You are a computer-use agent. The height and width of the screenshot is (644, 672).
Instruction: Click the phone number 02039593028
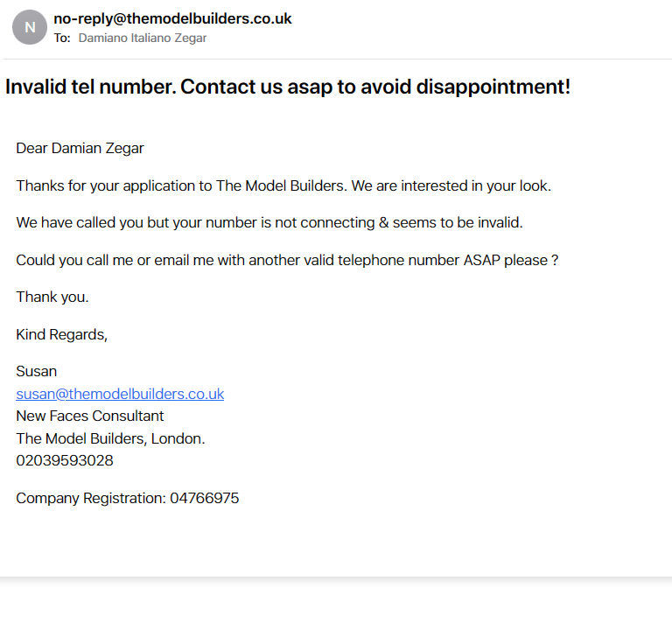click(65, 460)
